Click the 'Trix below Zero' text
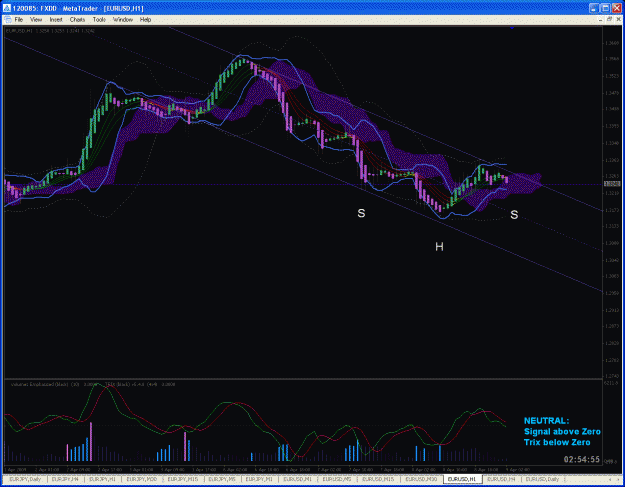The width and height of the screenshot is (625, 487). [x=557, y=442]
